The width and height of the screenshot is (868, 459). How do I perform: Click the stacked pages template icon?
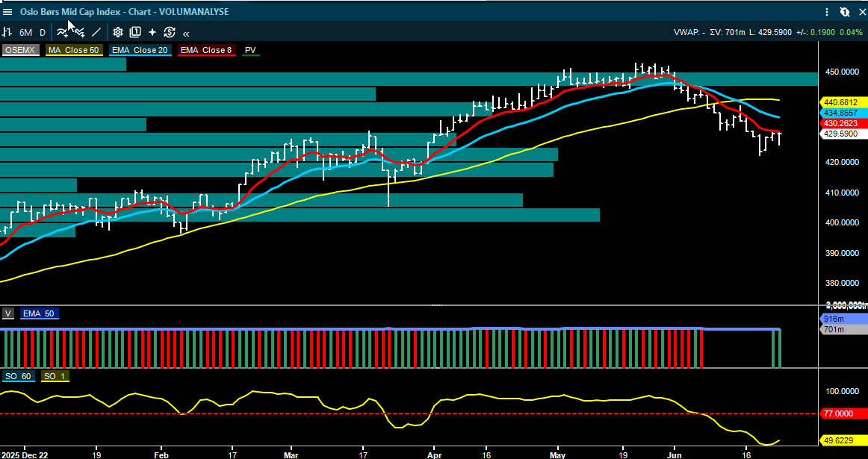click(x=135, y=32)
